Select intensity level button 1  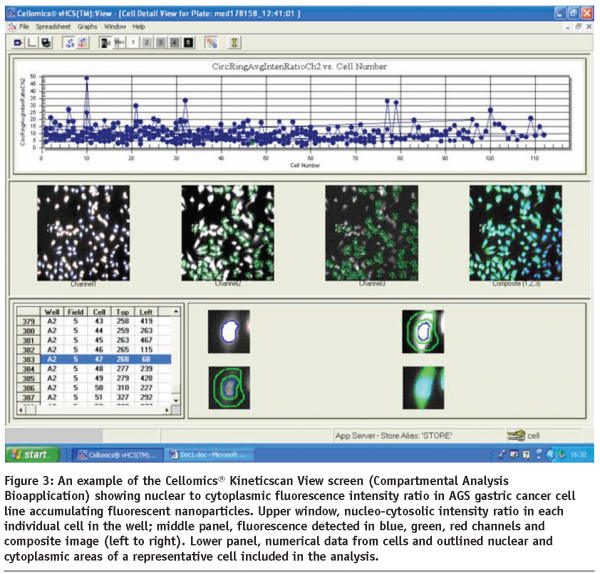[133, 42]
